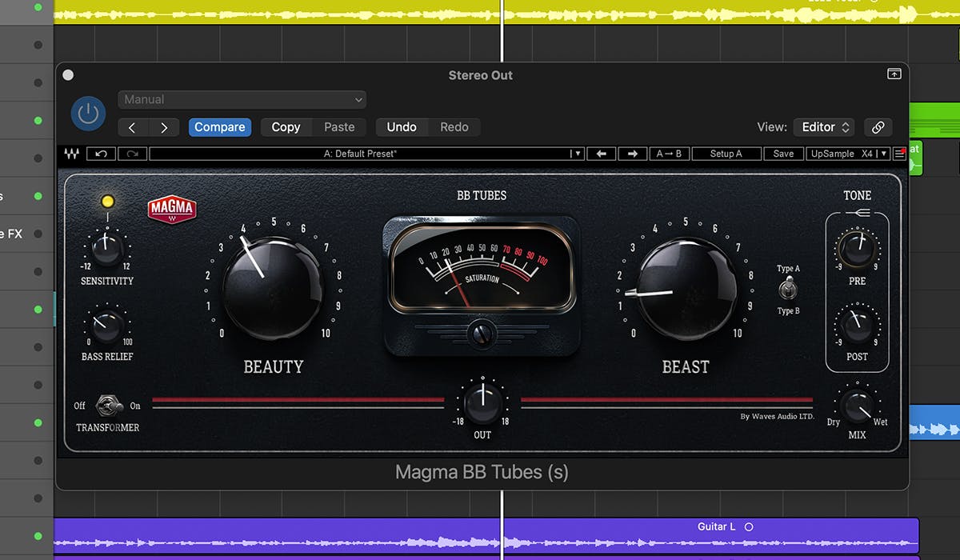
Task: Open the View Editor dropdown
Action: tap(823, 127)
